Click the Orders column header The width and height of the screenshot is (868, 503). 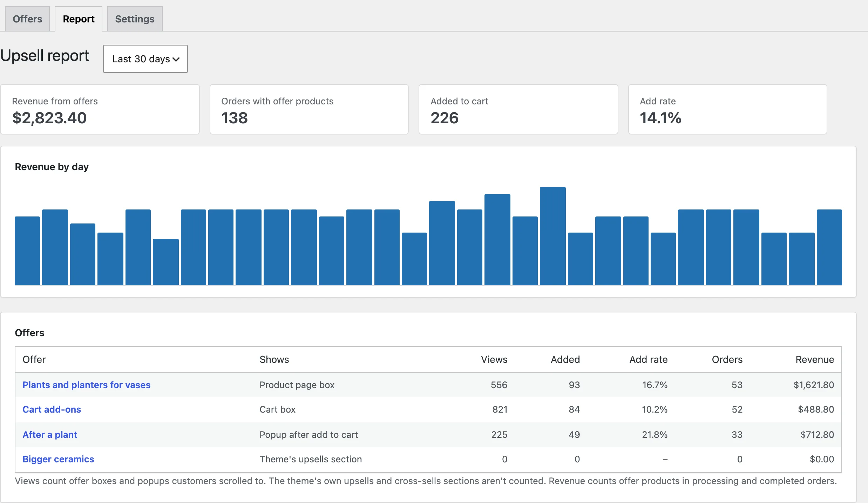click(x=727, y=359)
